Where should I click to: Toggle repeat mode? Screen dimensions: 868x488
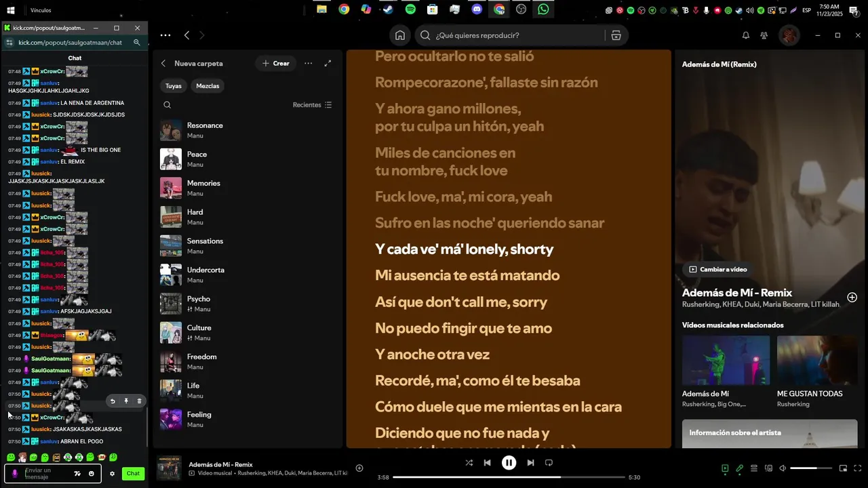(549, 463)
